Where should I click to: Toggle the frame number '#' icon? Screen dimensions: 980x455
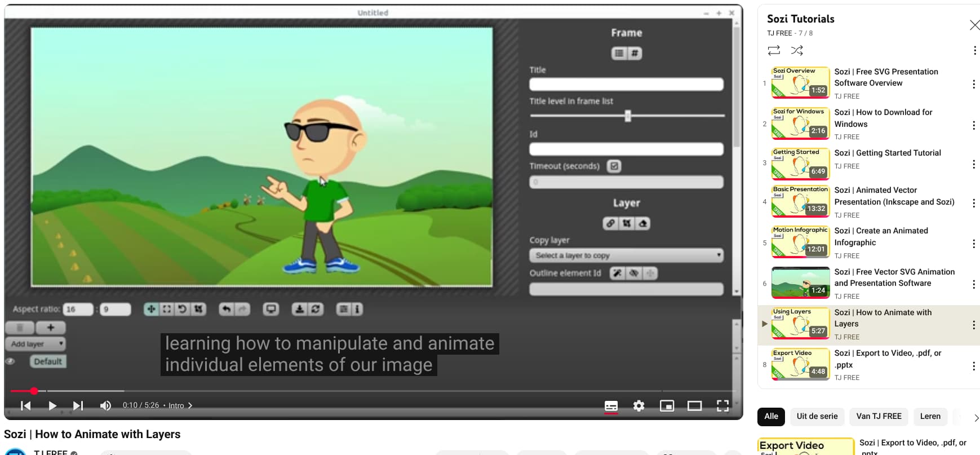(x=635, y=53)
